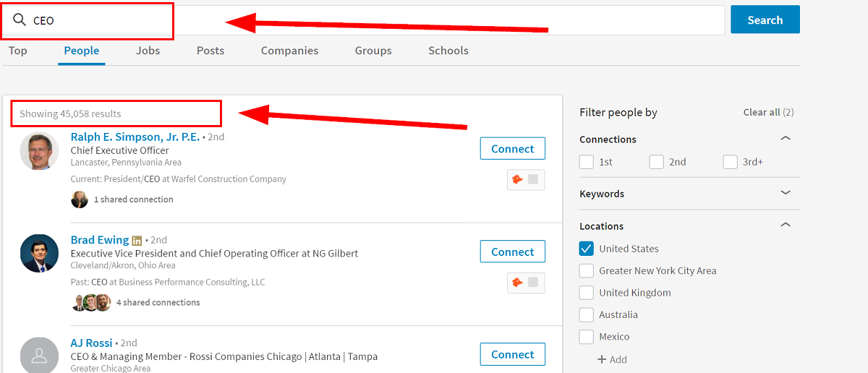The height and width of the screenshot is (373, 868).
Task: Click the search magnifier icon
Action: pos(20,20)
